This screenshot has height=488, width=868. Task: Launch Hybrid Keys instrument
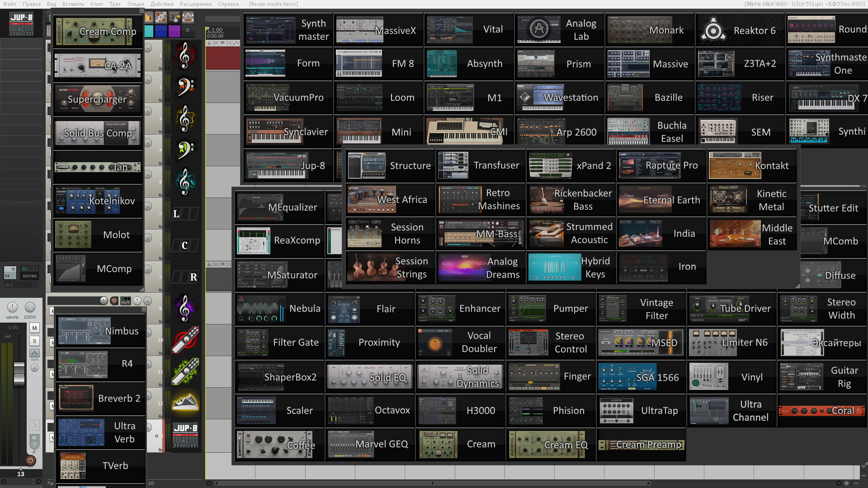tap(571, 267)
